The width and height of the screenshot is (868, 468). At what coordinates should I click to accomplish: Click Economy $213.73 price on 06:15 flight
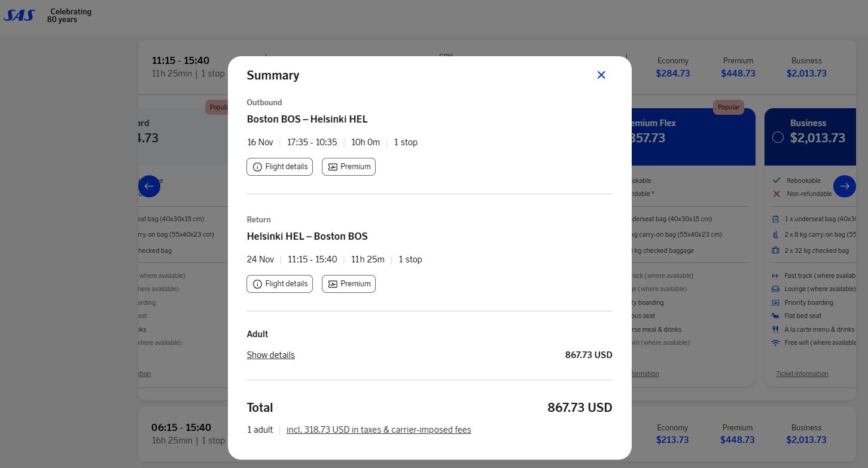pos(672,440)
